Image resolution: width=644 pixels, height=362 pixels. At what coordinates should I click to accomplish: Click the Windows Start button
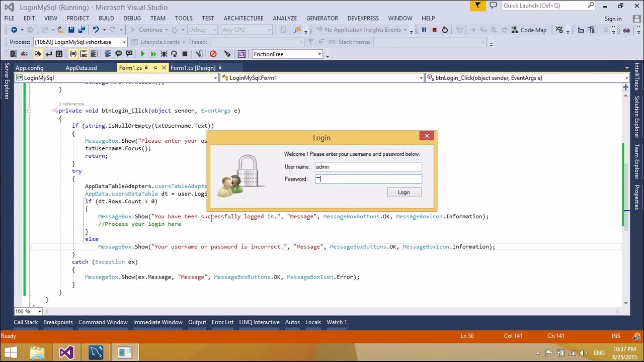(x=11, y=352)
